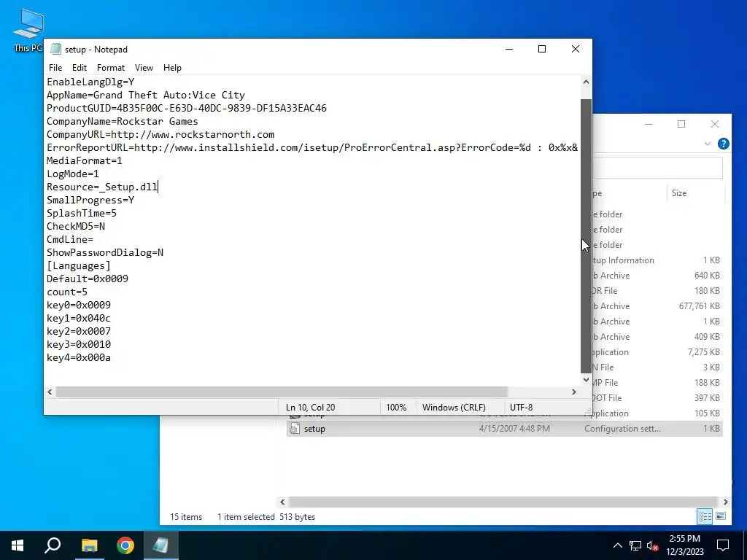Open the File menu in Notepad
The height and width of the screenshot is (560, 747).
pyautogui.click(x=55, y=68)
